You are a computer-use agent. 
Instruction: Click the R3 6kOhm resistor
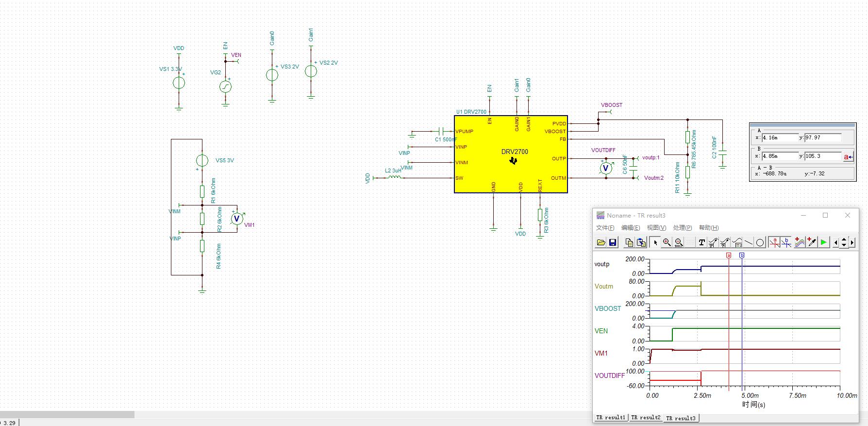point(540,215)
